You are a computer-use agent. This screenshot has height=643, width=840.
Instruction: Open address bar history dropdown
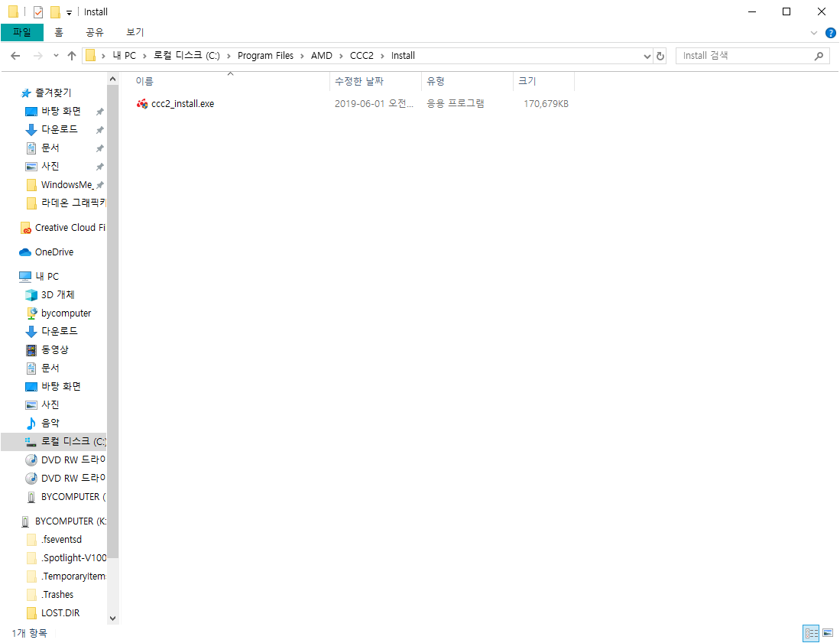coord(647,57)
